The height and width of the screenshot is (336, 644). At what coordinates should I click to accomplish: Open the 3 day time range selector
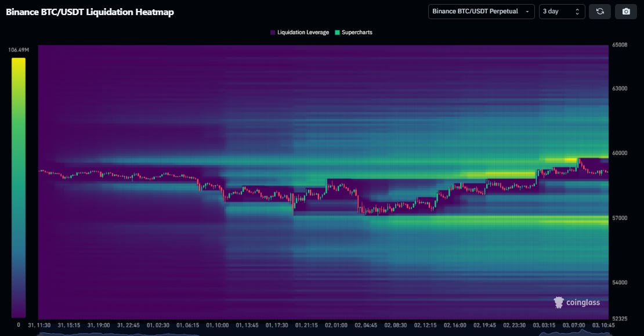(562, 12)
